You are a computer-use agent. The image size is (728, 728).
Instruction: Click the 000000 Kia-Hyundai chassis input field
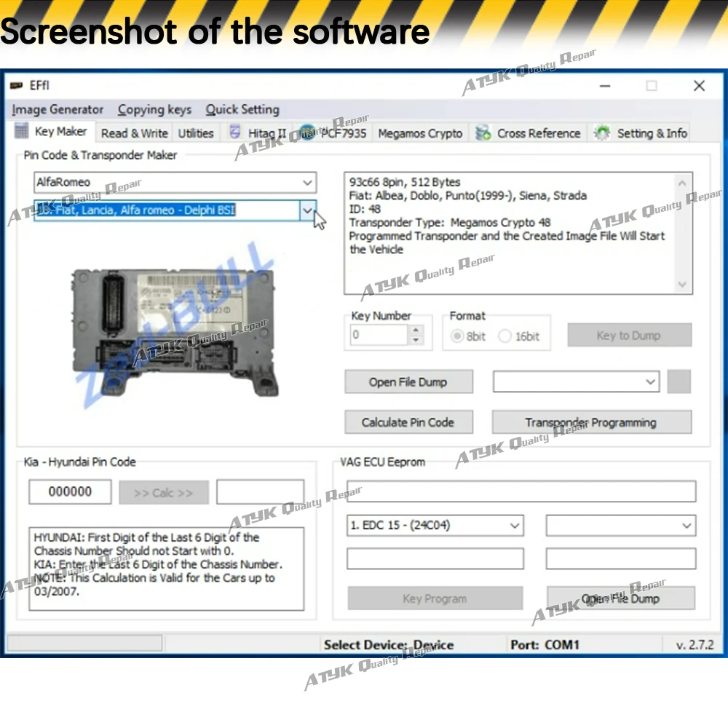coord(70,491)
